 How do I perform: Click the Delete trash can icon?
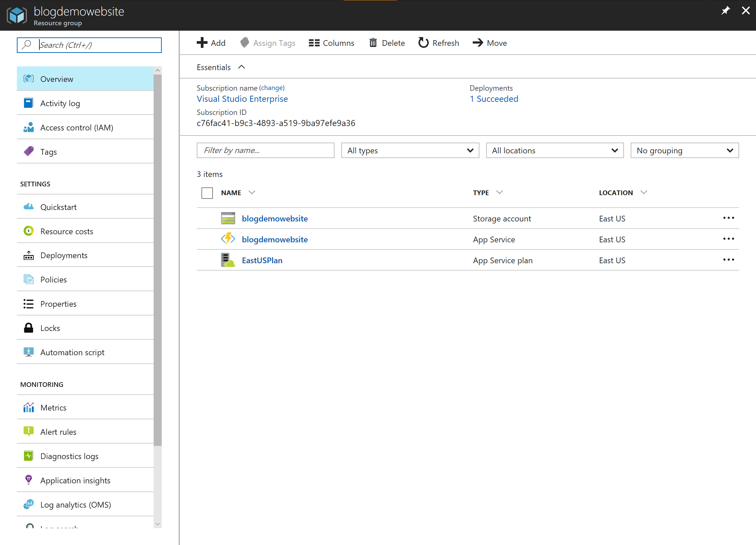(x=373, y=43)
